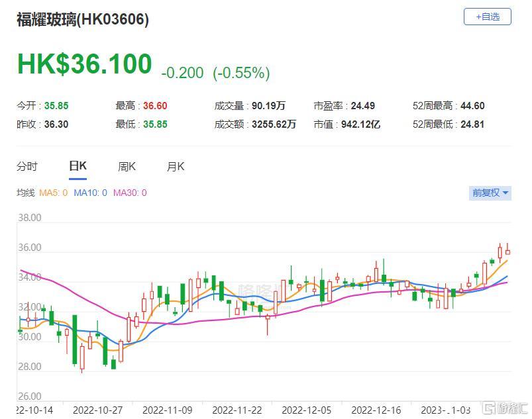Expand the 前复权 adjustment dropdown

click(490, 193)
